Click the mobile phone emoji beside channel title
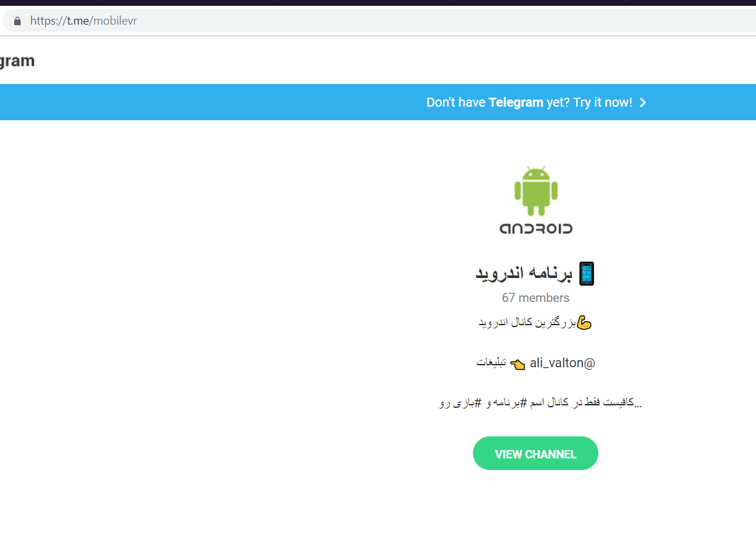756x556 pixels. (586, 274)
